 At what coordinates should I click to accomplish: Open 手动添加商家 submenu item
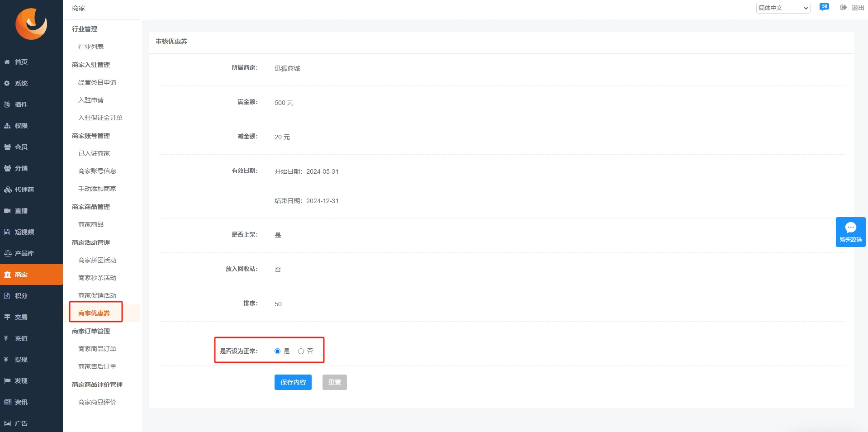pyautogui.click(x=97, y=189)
